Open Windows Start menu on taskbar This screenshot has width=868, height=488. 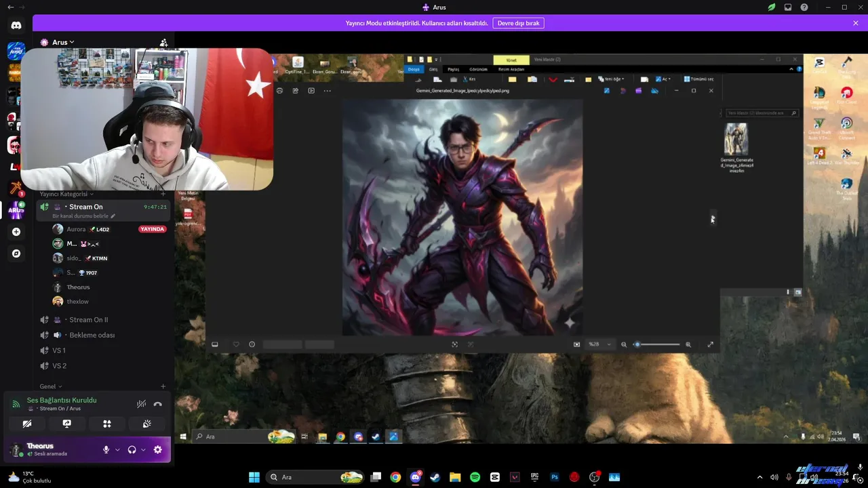point(254,477)
